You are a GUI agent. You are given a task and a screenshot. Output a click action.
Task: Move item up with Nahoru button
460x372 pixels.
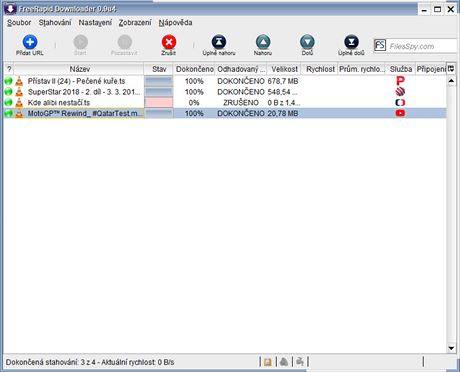pyautogui.click(x=263, y=45)
